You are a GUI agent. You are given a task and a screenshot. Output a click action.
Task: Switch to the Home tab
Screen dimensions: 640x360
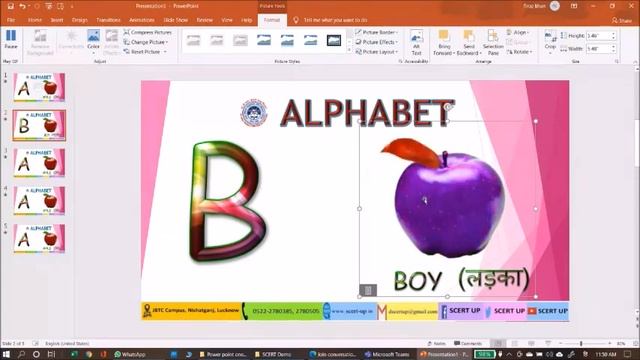click(35, 20)
